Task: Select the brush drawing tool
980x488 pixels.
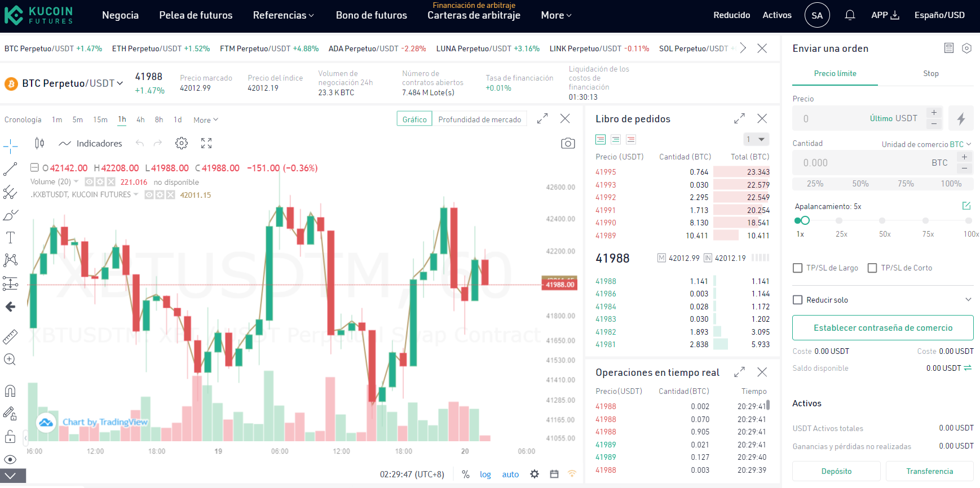Action: (10, 215)
